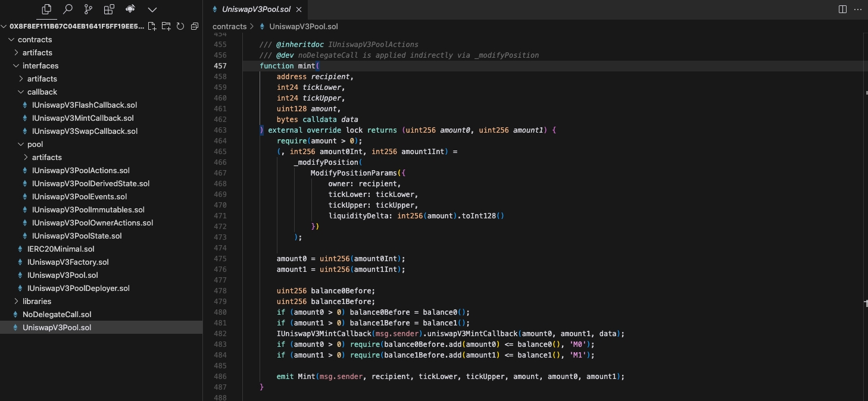Click the Ethereum icon beside IUniswapV3Factory.sol
This screenshot has width=868, height=401.
(x=20, y=262)
